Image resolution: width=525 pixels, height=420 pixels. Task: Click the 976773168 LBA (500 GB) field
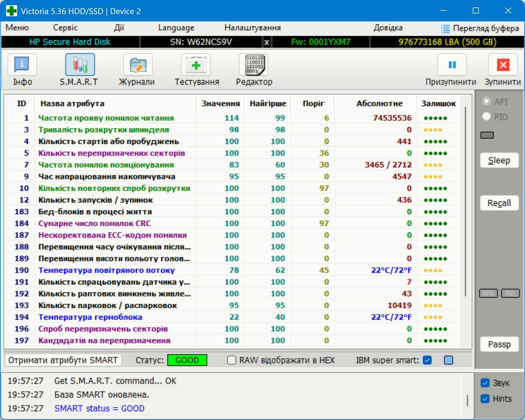tap(447, 42)
